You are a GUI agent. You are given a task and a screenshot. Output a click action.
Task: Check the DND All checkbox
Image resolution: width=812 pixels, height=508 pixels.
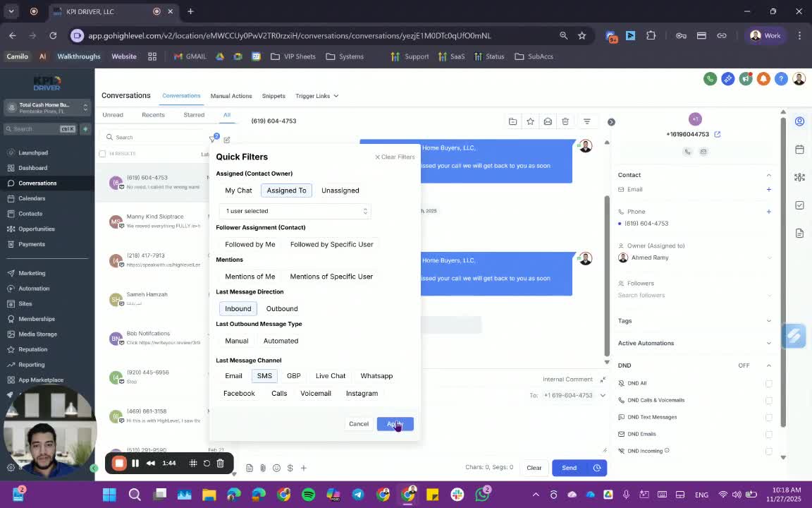click(768, 384)
